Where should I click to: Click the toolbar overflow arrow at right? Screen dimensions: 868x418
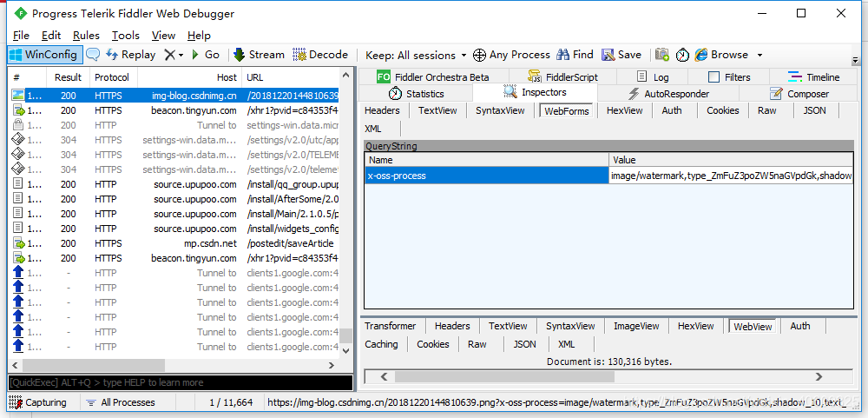click(855, 59)
